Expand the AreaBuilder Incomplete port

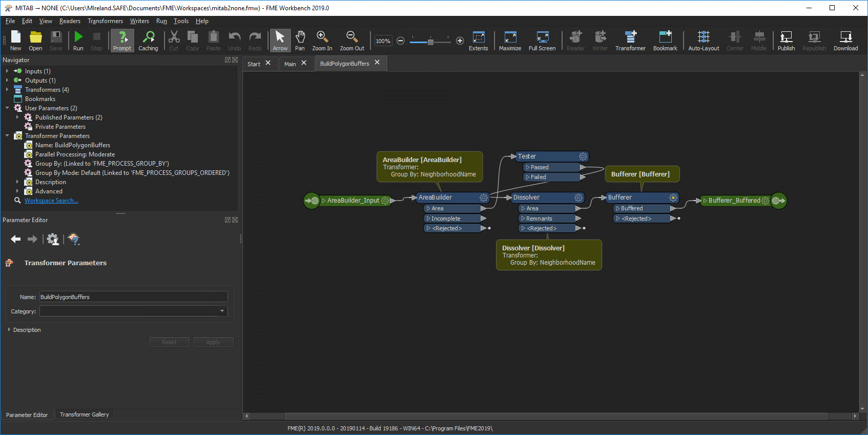(x=428, y=219)
